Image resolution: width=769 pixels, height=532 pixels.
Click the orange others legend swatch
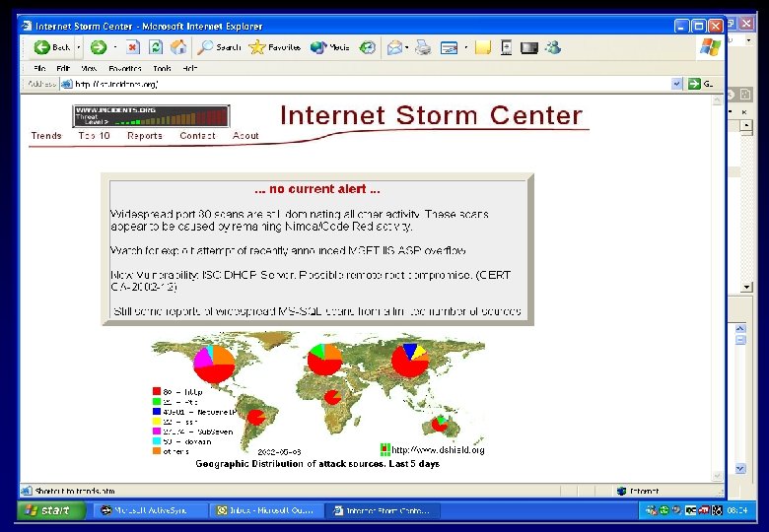point(157,451)
